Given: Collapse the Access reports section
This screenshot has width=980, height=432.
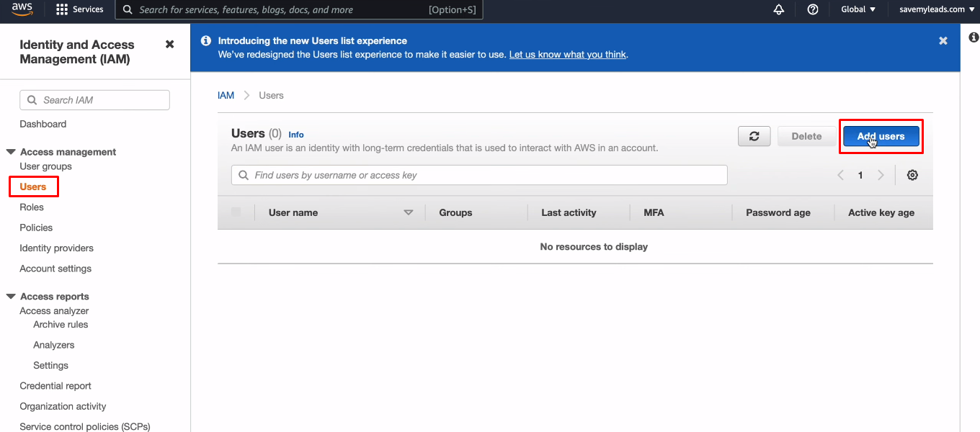Looking at the screenshot, I should pos(11,297).
